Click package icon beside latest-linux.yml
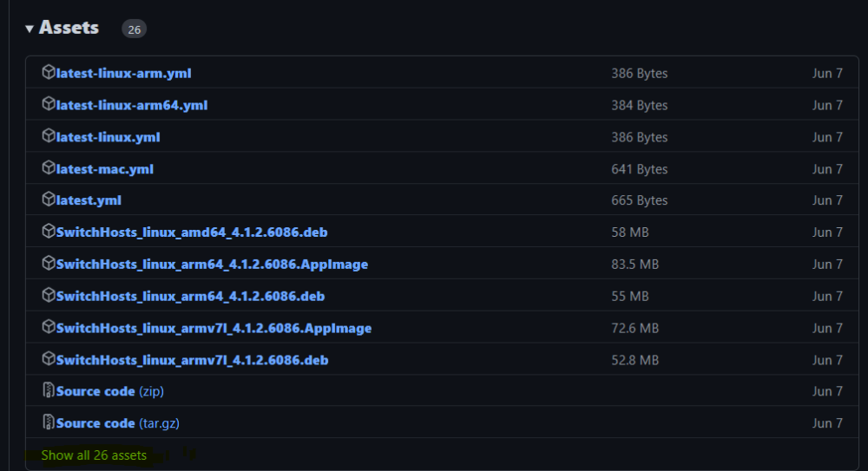This screenshot has width=868, height=471. click(x=48, y=135)
